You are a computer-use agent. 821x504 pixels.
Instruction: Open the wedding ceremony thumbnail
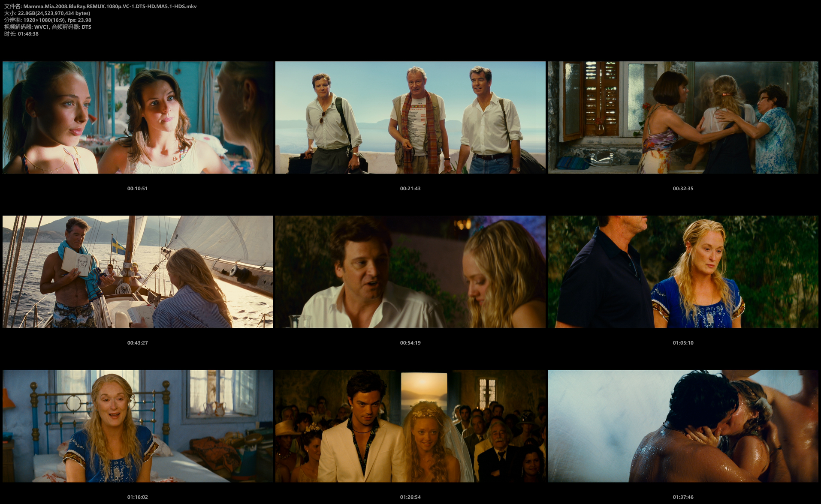(x=410, y=426)
